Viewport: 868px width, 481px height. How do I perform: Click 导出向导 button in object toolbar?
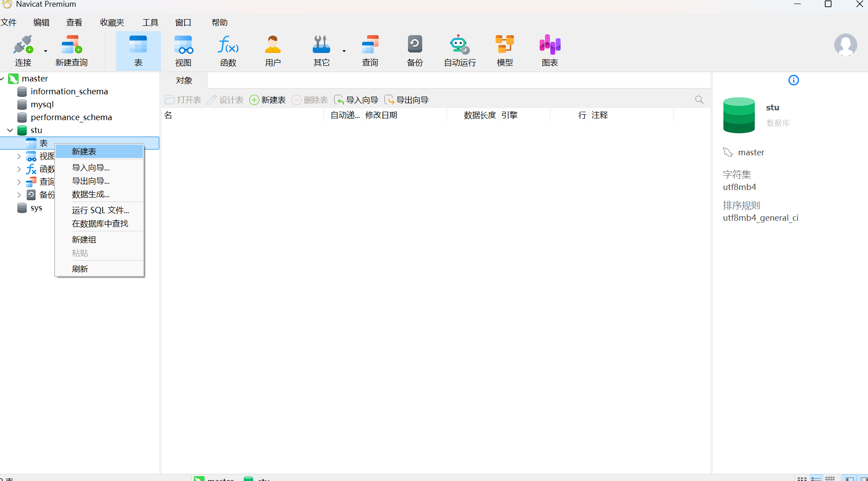click(407, 100)
